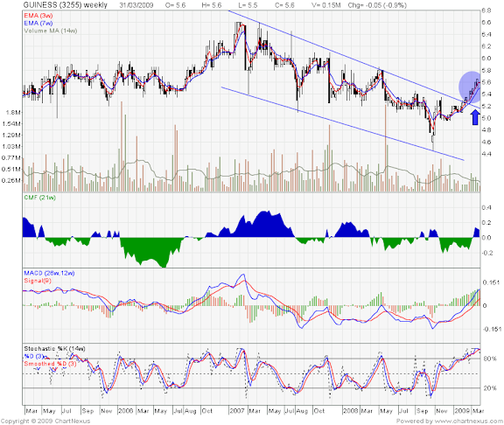
Task: Click the '5.0' price axis label
Action: click(486, 118)
